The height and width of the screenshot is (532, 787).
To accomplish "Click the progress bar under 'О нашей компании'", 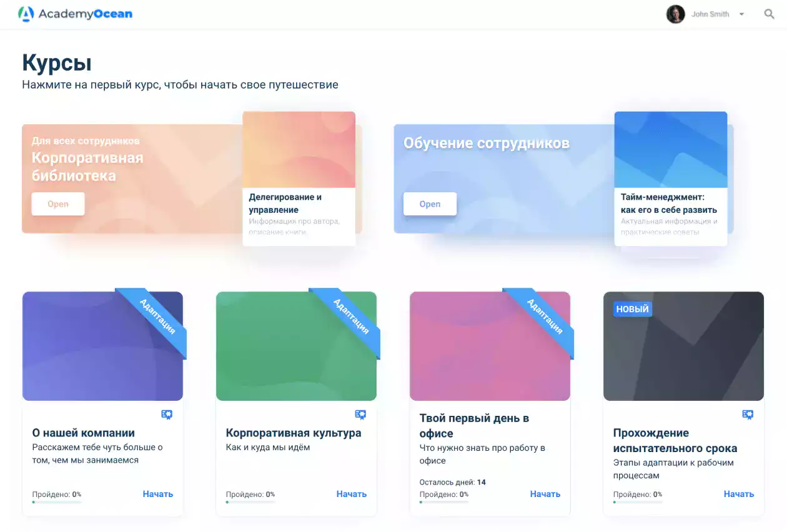I will (57, 501).
